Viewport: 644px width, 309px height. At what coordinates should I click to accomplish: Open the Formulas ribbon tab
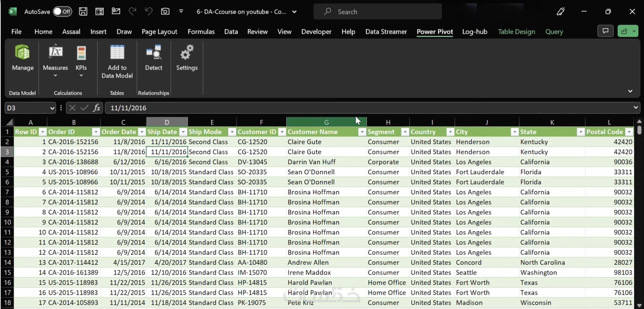201,32
